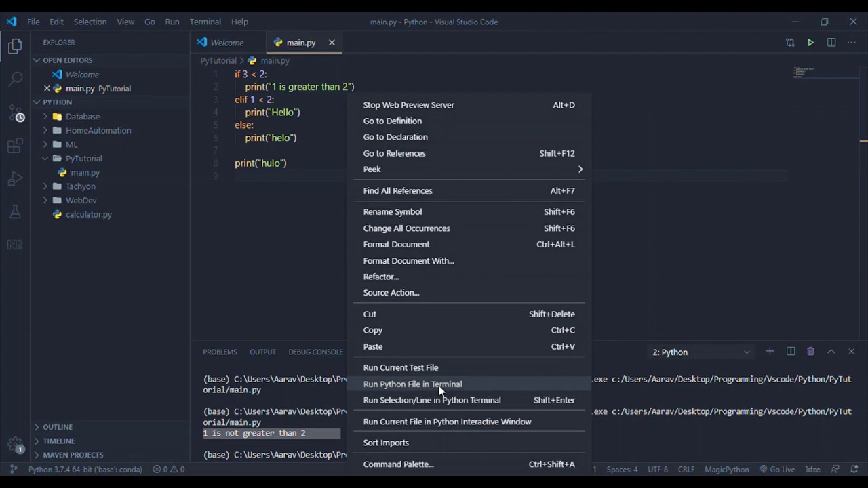Screen dimensions: 868x488
Task: Open the Source Control view icon
Action: click(x=15, y=113)
